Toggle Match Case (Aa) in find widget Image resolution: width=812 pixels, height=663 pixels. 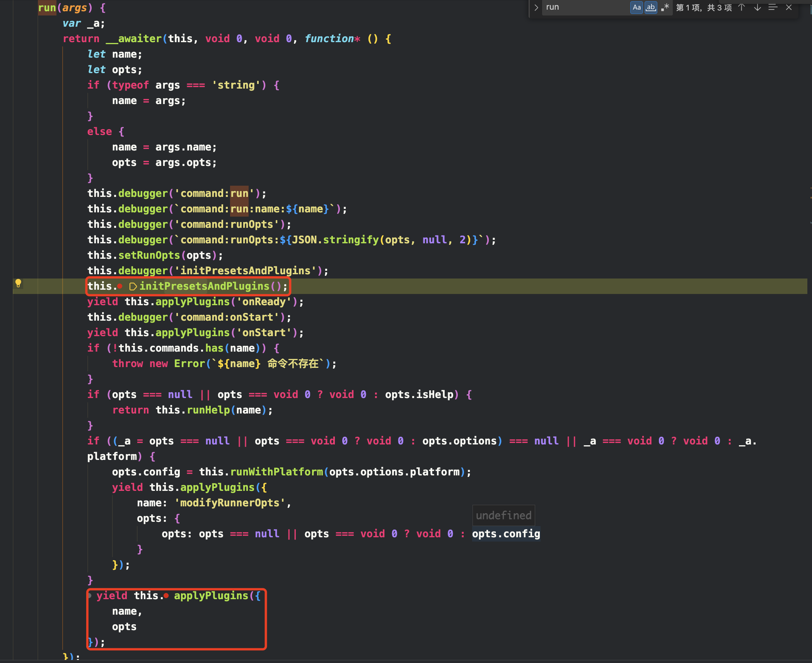(636, 7)
